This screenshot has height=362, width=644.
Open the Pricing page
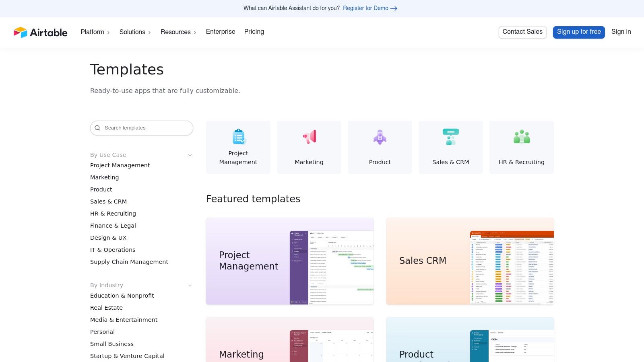click(254, 32)
